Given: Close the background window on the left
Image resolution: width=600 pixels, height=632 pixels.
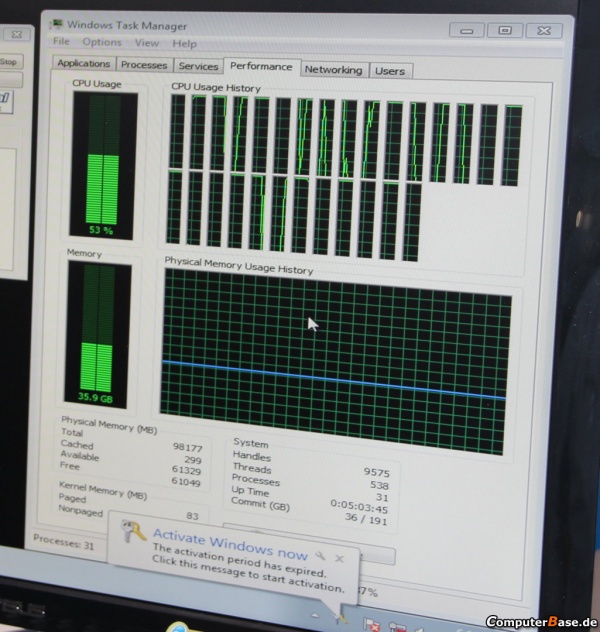Looking at the screenshot, I should (17, 35).
